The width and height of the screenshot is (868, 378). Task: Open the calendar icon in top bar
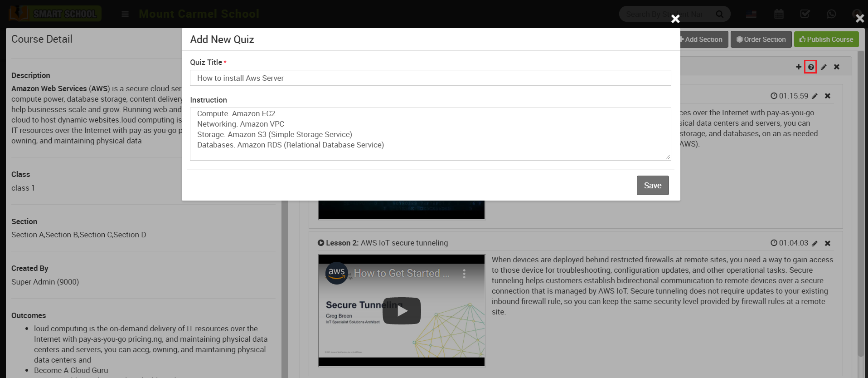point(779,14)
